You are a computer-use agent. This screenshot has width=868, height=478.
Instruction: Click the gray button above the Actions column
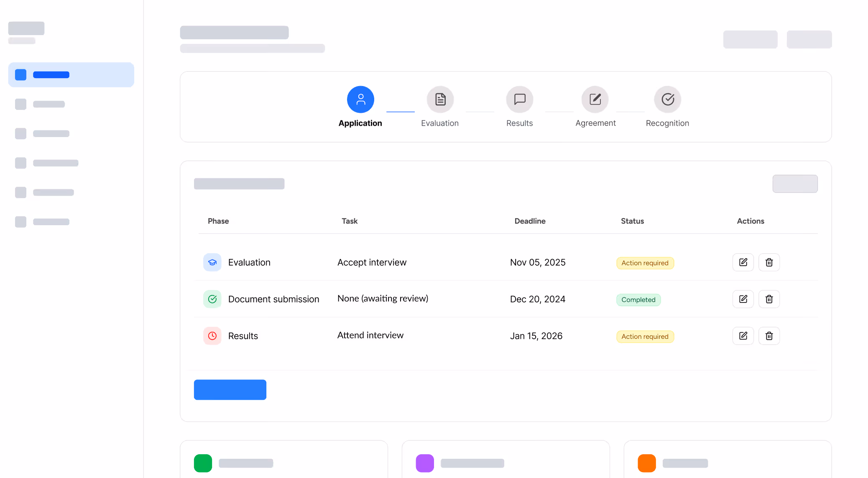pos(795,184)
